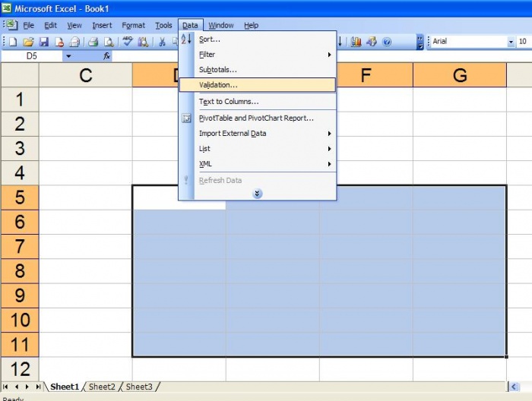
Task: Go to last sheet navigation arrow
Action: [x=38, y=387]
